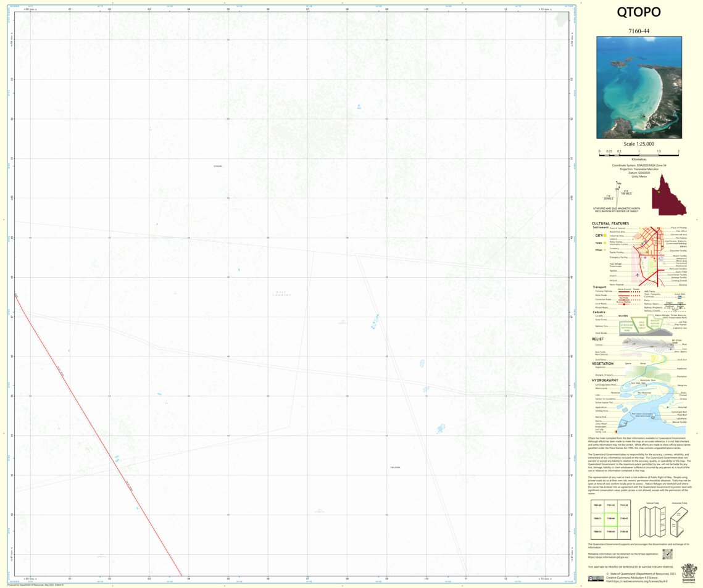703x588 pixels.
Task: Collapse the RELIEF legend section
Action: pyautogui.click(x=597, y=339)
